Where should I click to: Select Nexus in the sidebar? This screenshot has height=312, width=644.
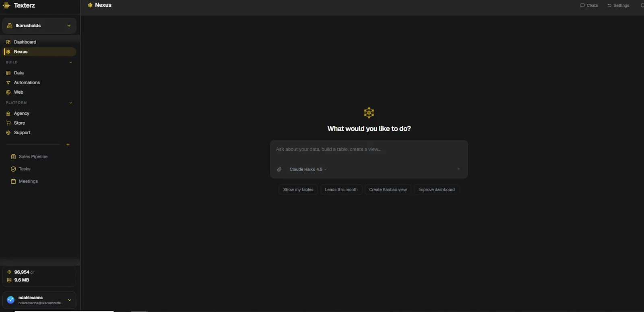(x=39, y=51)
